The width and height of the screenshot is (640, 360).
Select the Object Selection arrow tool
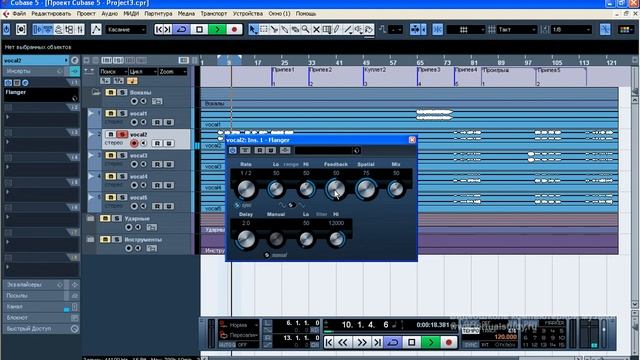click(253, 29)
